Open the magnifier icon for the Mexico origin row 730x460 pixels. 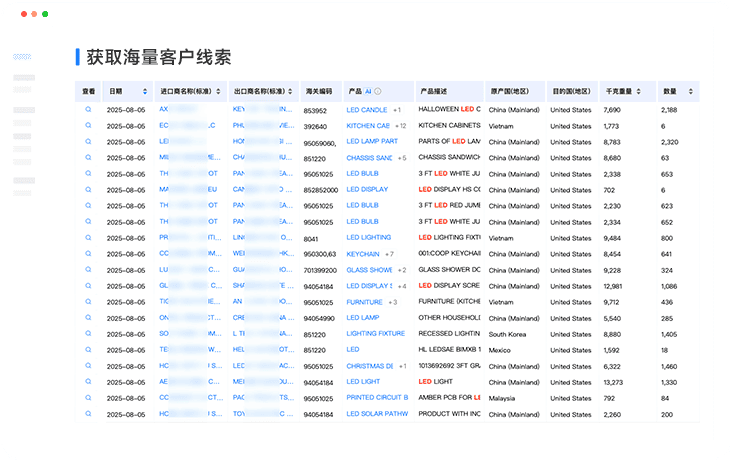pos(88,350)
